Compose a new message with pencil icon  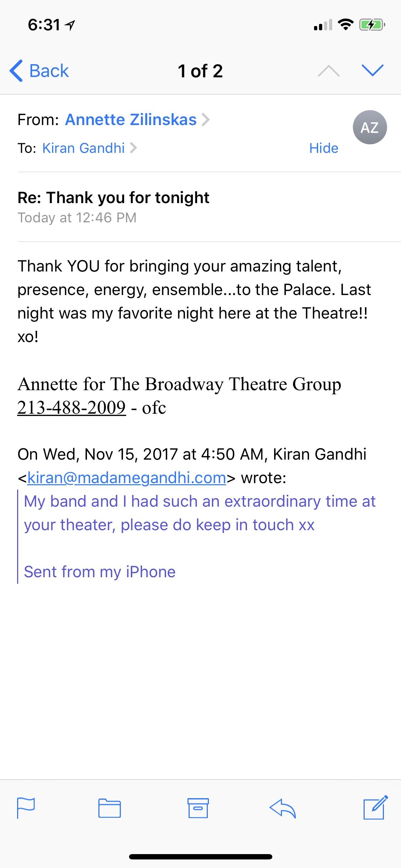[375, 807]
